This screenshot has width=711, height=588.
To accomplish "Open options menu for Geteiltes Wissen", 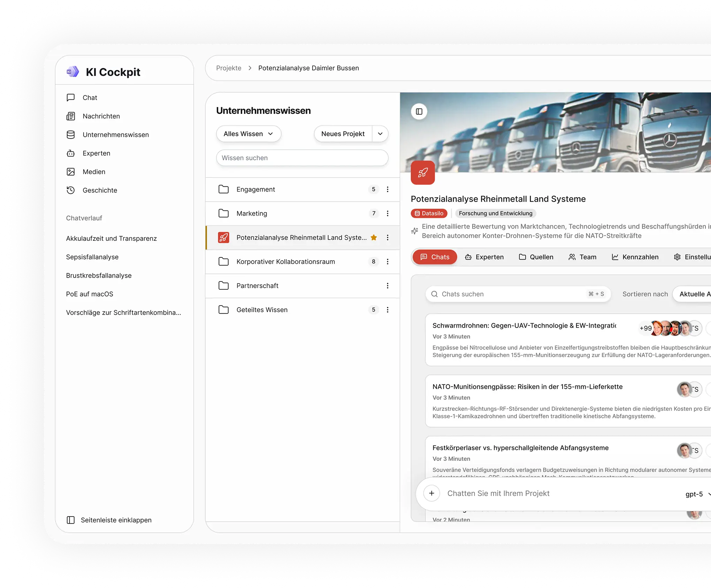I will pyautogui.click(x=388, y=310).
